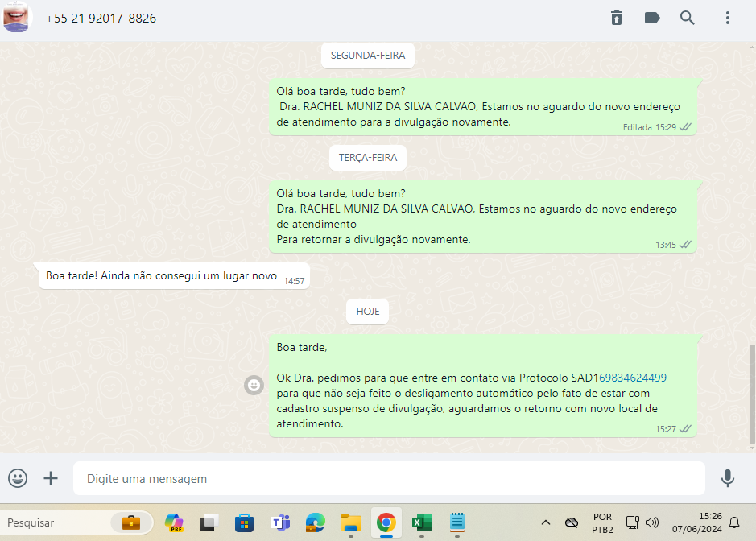Screen dimensions: 756x541
Task: Select Monday message 'aguardo do novo endereço'
Action: point(482,106)
